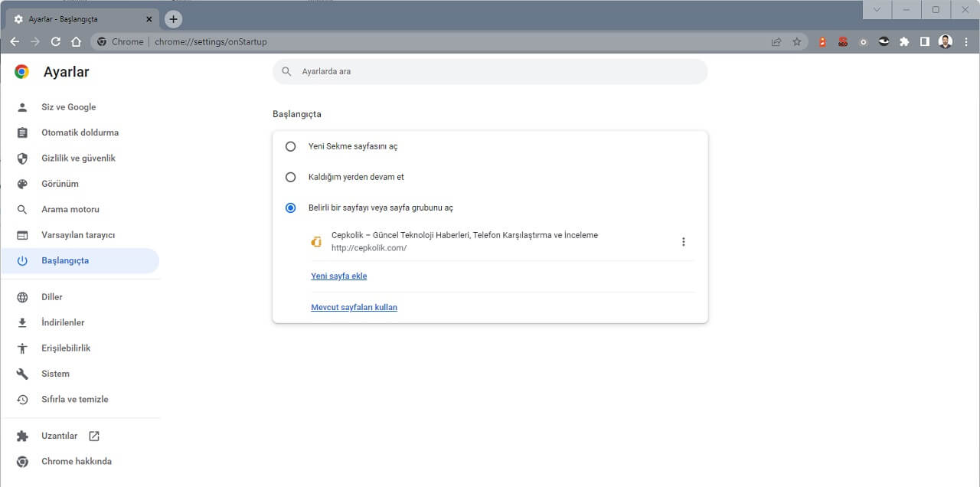Toggle the side panel icon
Viewport: 980px width, 487px height.
click(x=924, y=42)
